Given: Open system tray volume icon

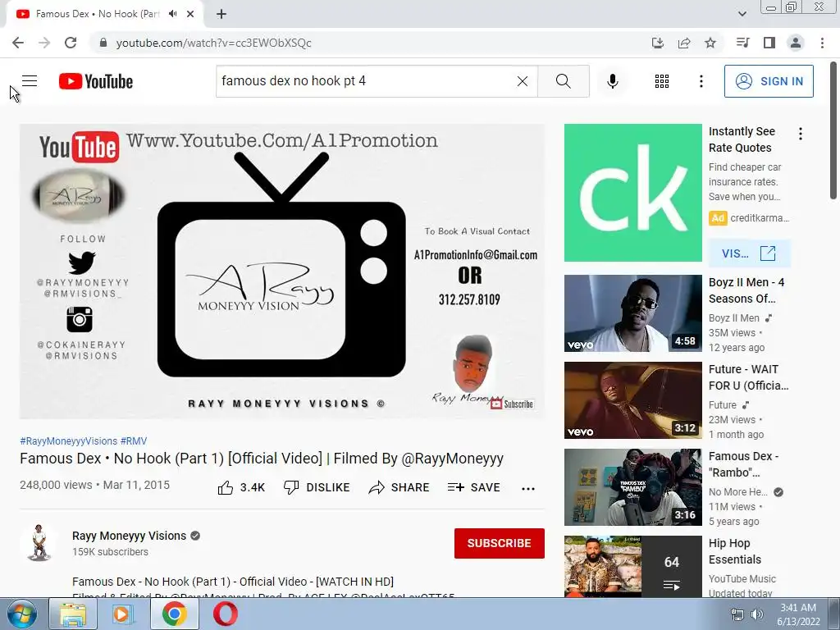Looking at the screenshot, I should [x=757, y=614].
